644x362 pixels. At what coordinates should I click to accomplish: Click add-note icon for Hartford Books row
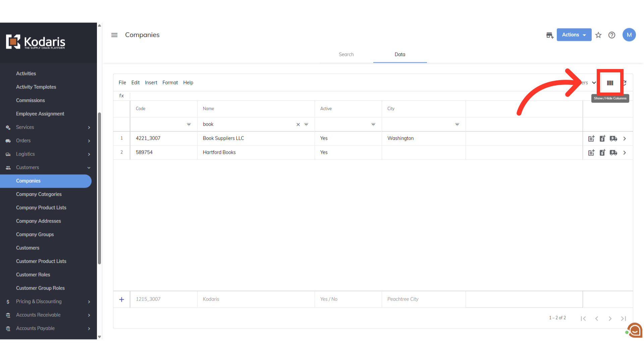(591, 153)
